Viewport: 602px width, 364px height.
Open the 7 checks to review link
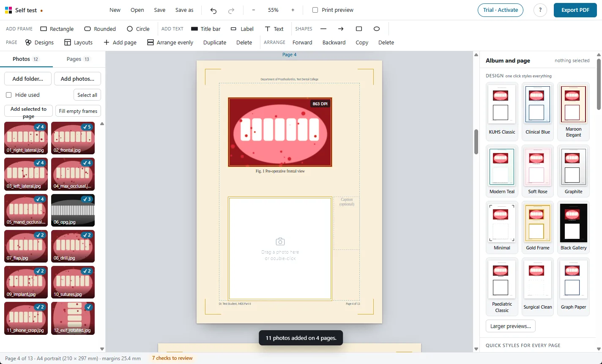click(x=172, y=358)
